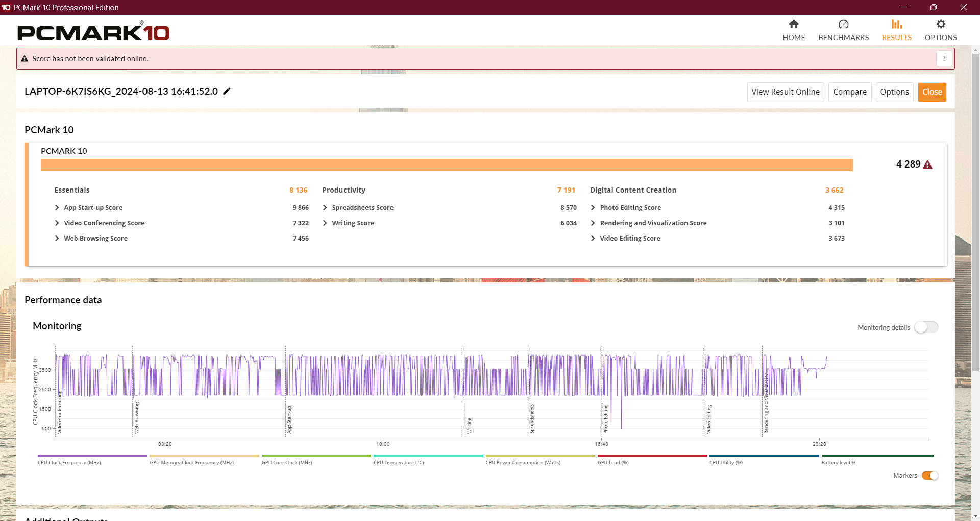The width and height of the screenshot is (980, 521).
Task: Select CPU Temperature legend swatch
Action: pos(428,456)
